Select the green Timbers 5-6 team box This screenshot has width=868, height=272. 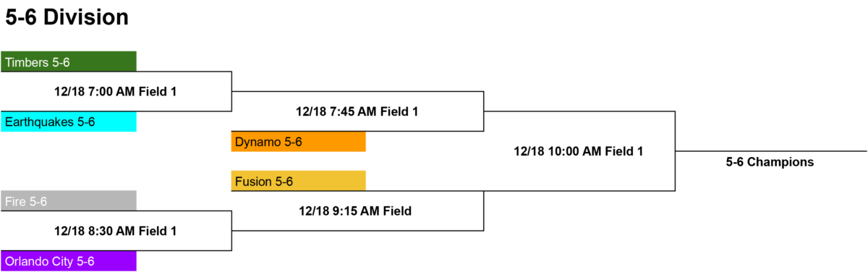coord(69,61)
